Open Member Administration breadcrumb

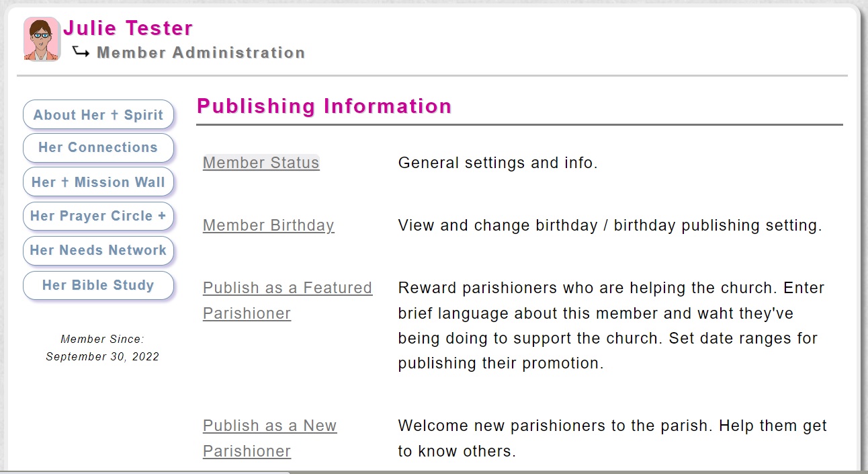click(x=201, y=52)
